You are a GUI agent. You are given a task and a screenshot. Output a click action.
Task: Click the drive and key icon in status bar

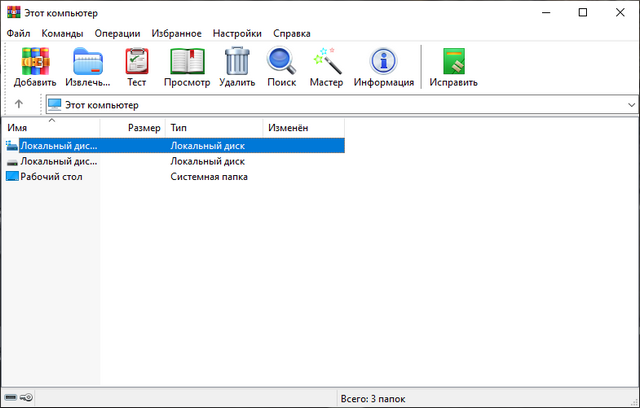(19, 397)
